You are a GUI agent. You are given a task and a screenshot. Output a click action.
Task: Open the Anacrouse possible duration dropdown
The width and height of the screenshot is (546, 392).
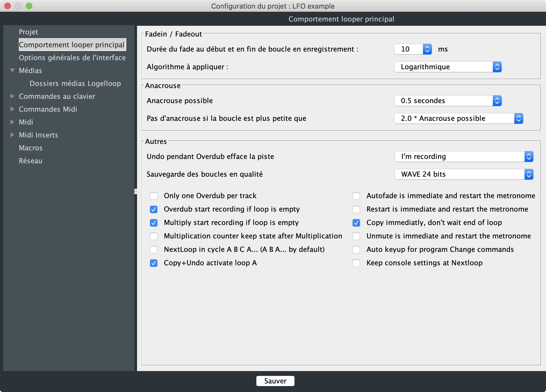(x=448, y=101)
